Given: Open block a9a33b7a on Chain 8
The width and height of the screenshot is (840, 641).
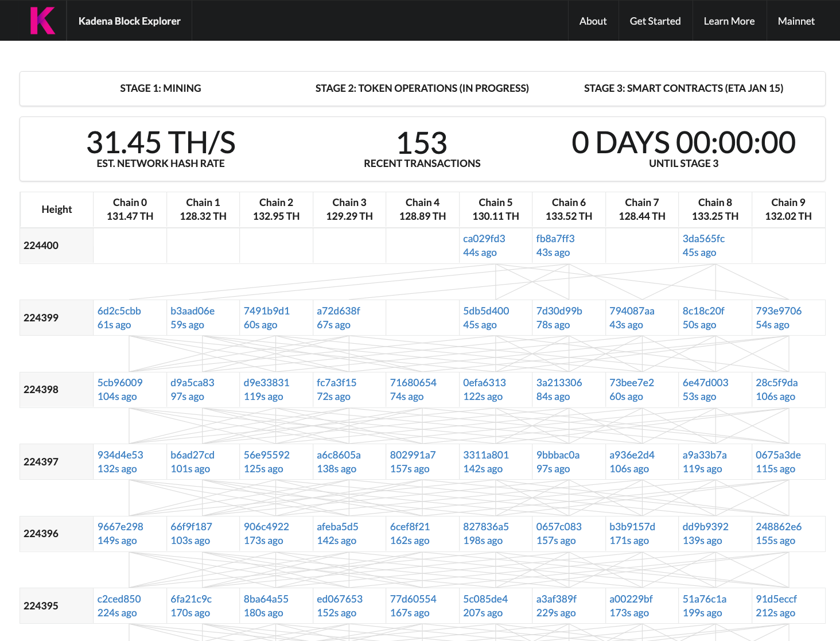Looking at the screenshot, I should (x=705, y=455).
